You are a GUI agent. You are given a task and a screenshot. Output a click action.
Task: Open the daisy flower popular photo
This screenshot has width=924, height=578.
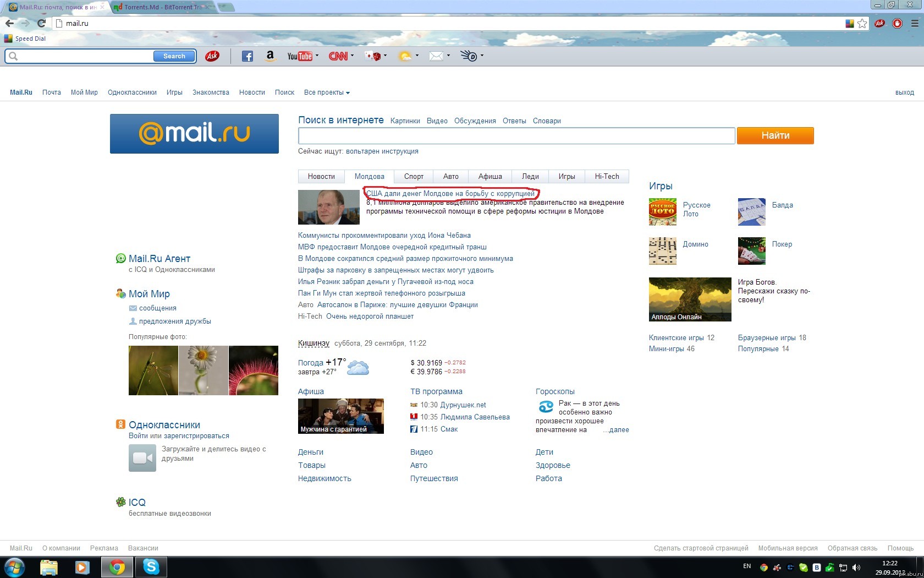203,370
